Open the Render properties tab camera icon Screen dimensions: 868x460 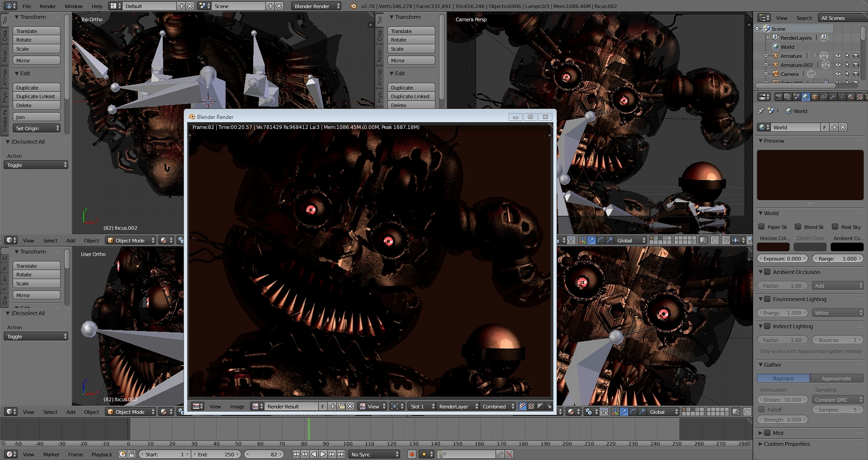click(778, 97)
